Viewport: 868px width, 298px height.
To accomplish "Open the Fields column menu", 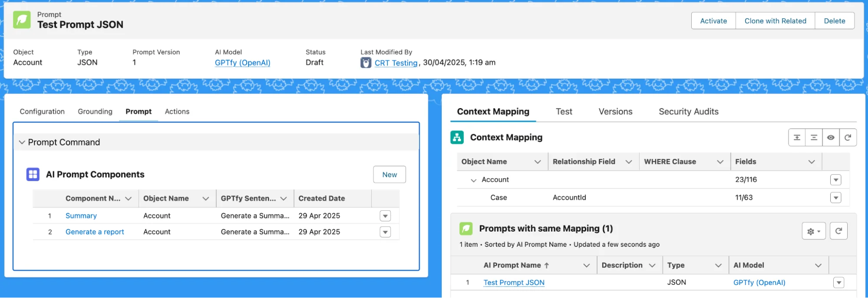I will tap(812, 162).
